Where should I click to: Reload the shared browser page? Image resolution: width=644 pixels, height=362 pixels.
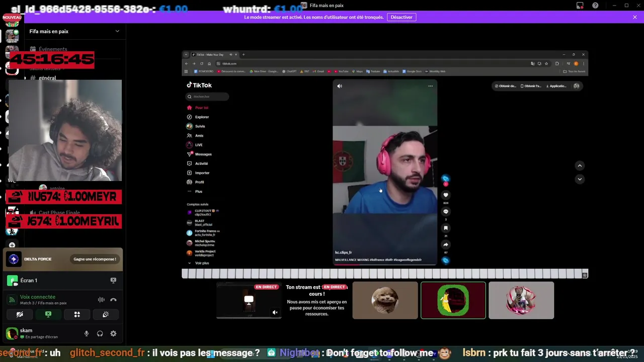pos(202,64)
